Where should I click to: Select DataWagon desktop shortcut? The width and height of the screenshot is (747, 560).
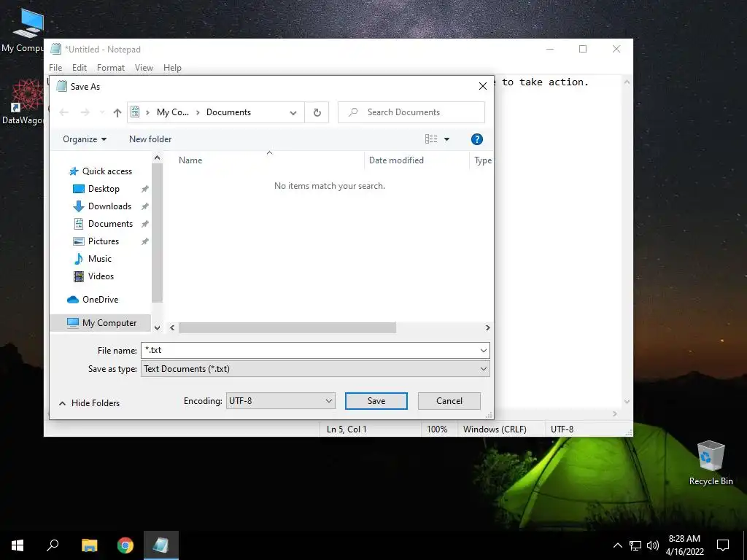point(22,102)
